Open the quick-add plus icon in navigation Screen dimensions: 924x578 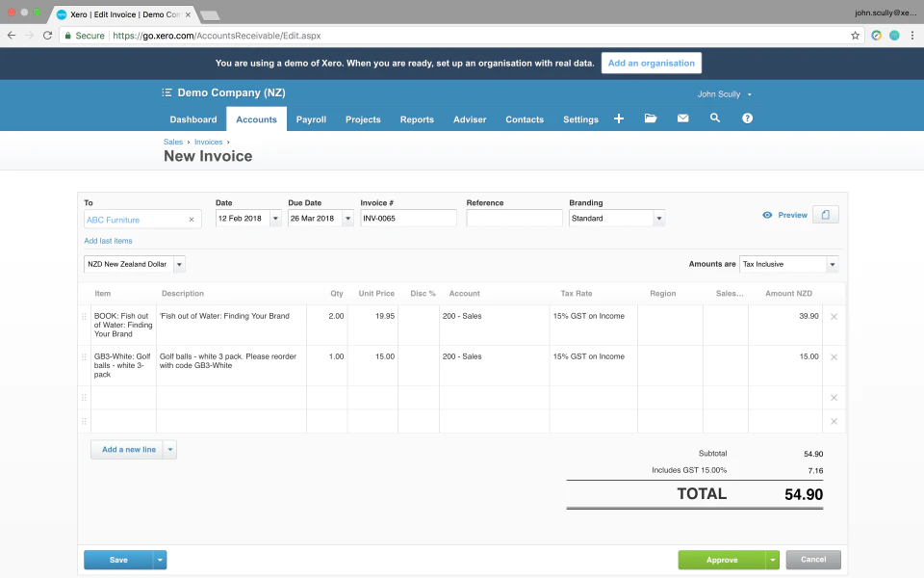(x=618, y=118)
